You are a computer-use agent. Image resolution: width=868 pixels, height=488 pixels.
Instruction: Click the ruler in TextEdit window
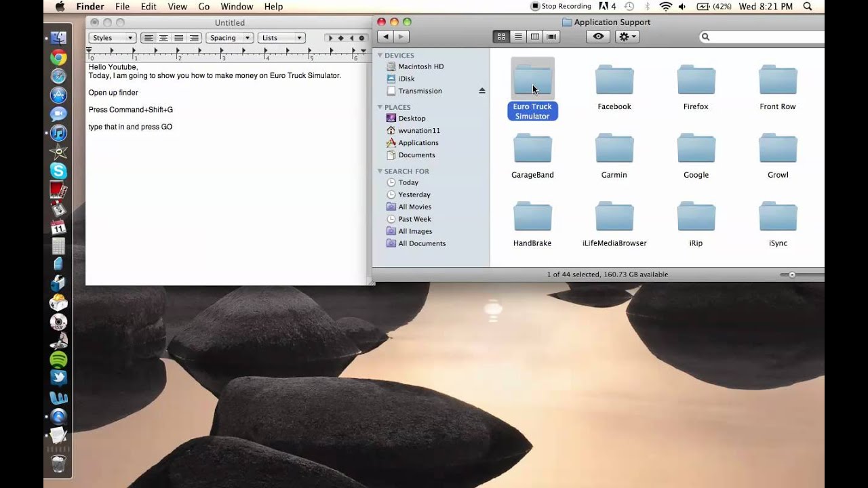point(227,54)
